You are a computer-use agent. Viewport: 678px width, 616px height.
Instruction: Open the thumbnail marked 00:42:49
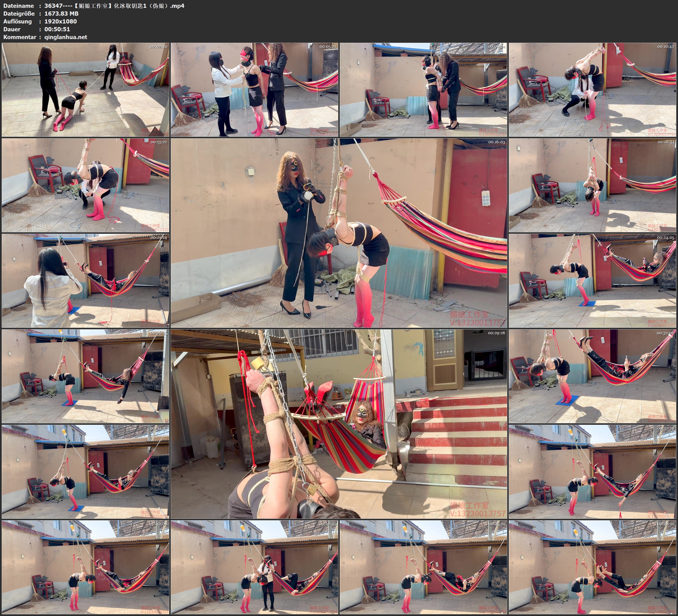click(254, 567)
